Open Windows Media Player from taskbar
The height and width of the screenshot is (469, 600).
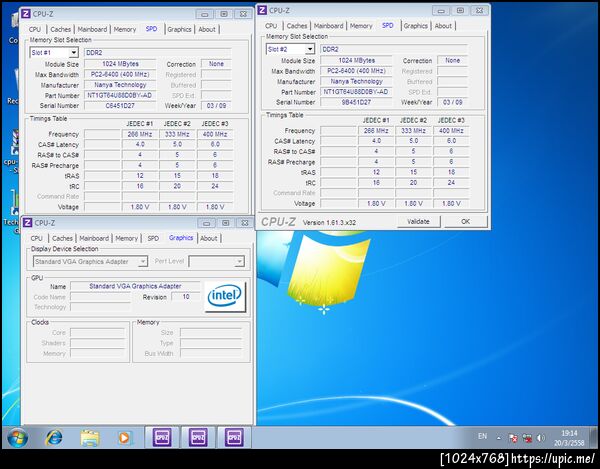coord(125,438)
